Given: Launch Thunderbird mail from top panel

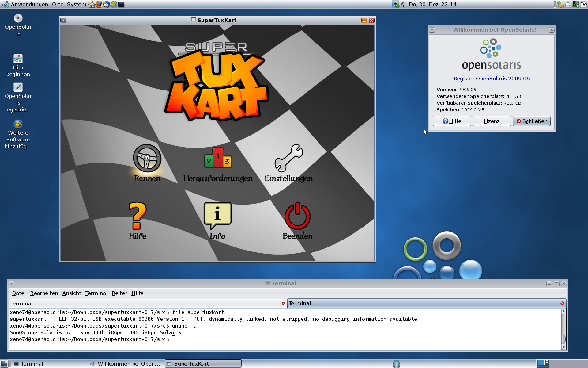Looking at the screenshot, I should [x=106, y=4].
